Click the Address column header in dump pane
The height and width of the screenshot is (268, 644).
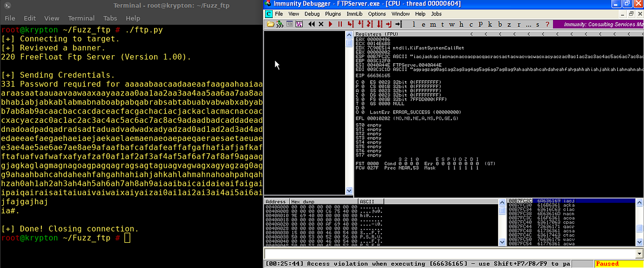[277, 202]
